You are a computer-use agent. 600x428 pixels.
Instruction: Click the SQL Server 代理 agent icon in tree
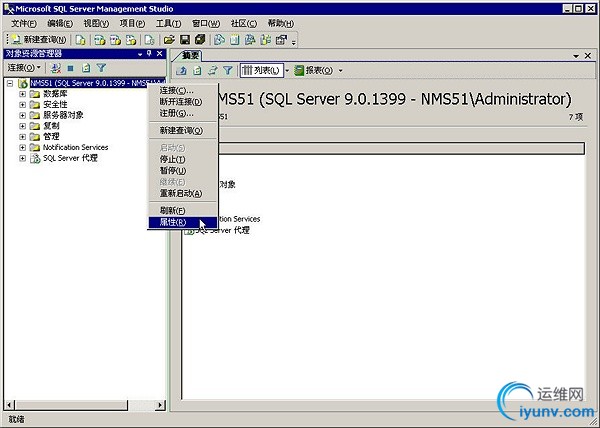tap(35, 158)
